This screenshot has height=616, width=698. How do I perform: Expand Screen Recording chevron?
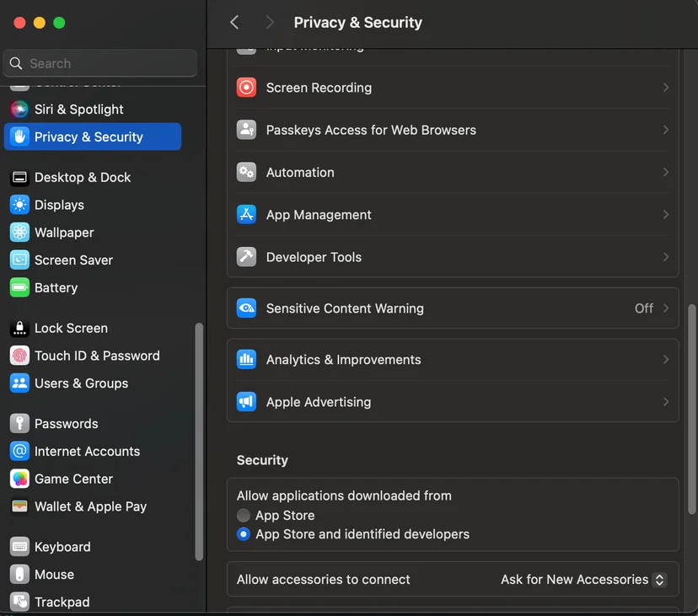[x=665, y=88]
